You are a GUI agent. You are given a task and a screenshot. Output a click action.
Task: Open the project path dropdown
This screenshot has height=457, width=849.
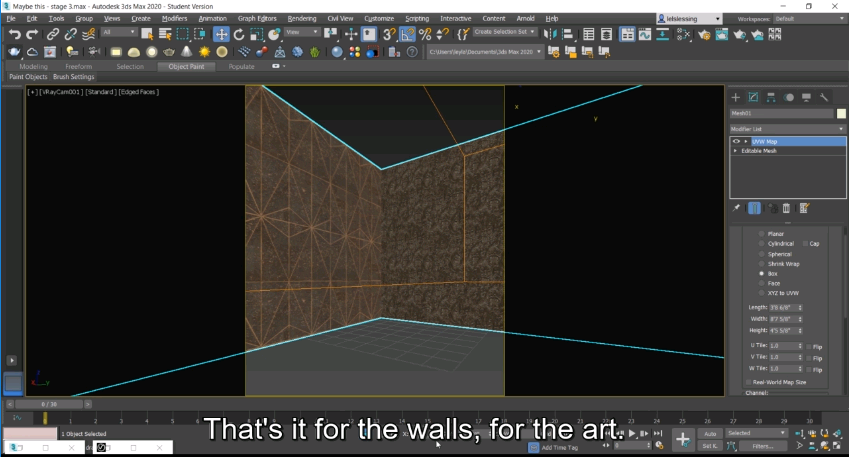(x=485, y=52)
